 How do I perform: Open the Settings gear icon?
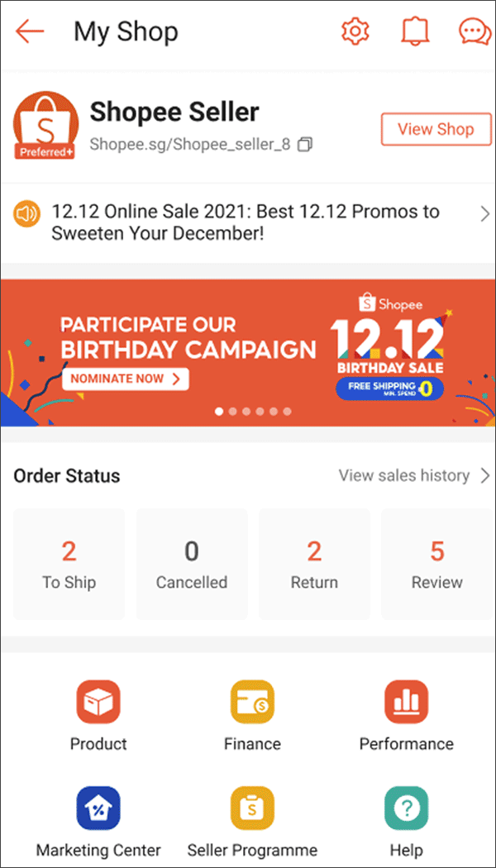[354, 30]
